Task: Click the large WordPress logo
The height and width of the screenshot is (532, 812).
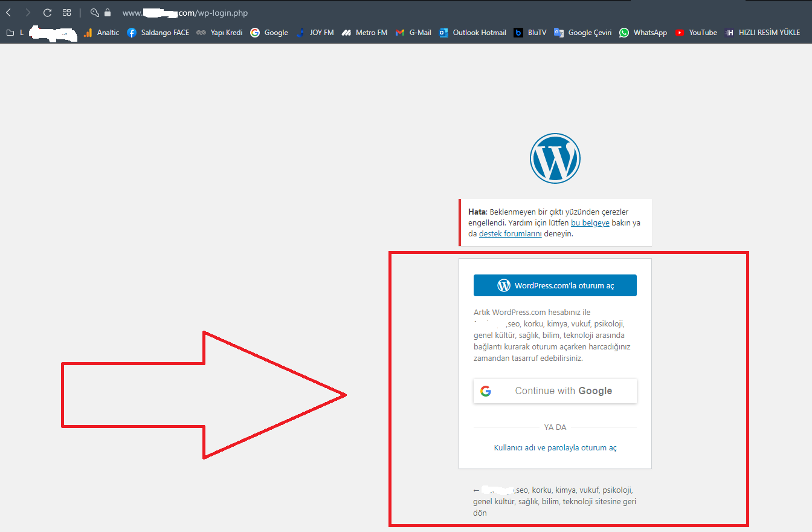Action: point(555,158)
